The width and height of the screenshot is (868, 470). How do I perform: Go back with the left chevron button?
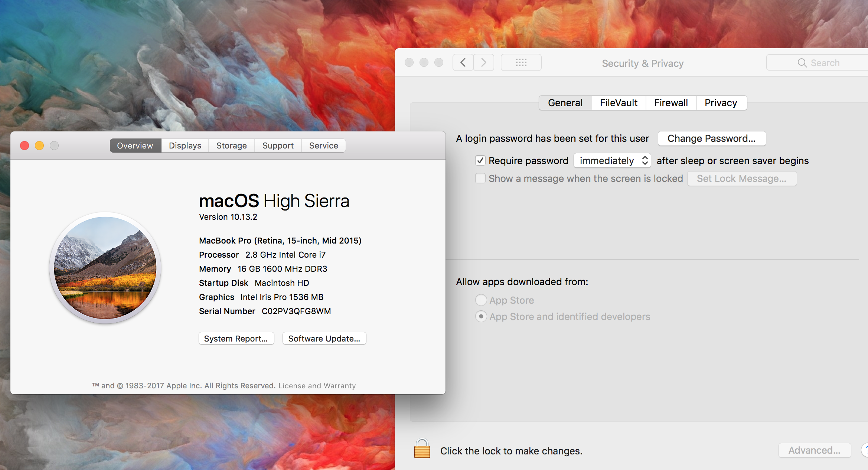click(463, 63)
